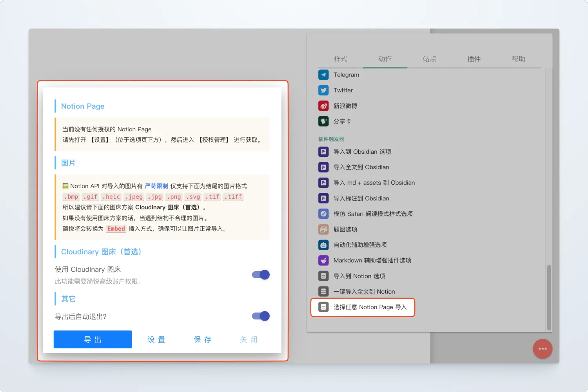Switch to the 帮助 tab
The height and width of the screenshot is (392, 588).
click(x=519, y=59)
